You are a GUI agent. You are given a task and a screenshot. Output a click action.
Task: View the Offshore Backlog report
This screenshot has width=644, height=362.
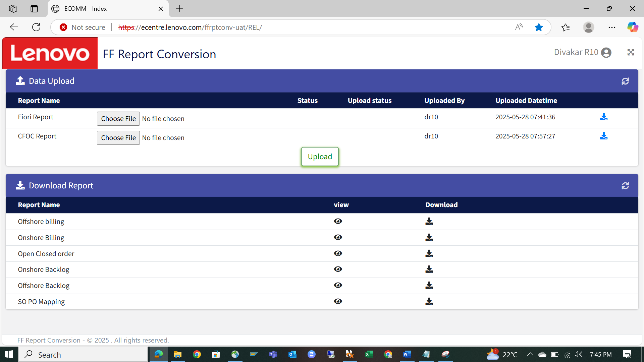(338, 285)
